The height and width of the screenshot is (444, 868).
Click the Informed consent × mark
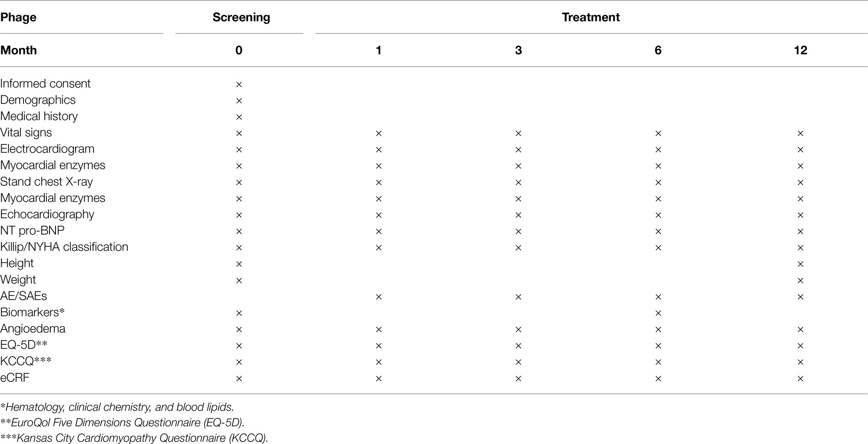[239, 84]
